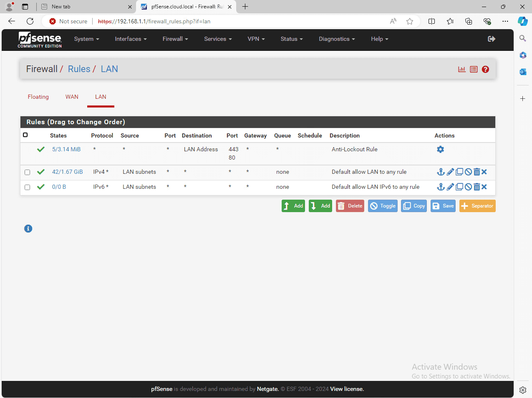Screen dimensions: 532x398
Task: Kill states icon on IPv4 LAN rule
Action: pyautogui.click(x=484, y=172)
